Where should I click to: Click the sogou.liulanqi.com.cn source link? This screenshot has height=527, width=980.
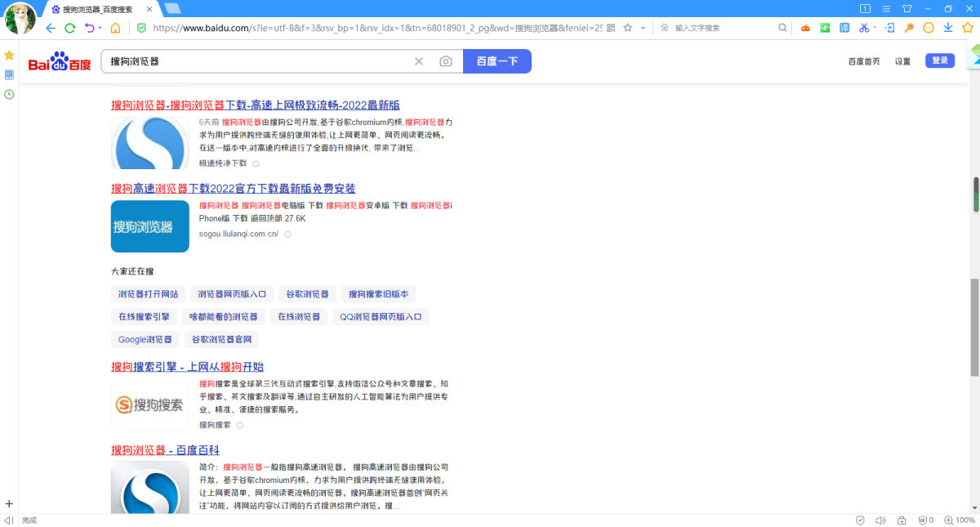point(238,234)
